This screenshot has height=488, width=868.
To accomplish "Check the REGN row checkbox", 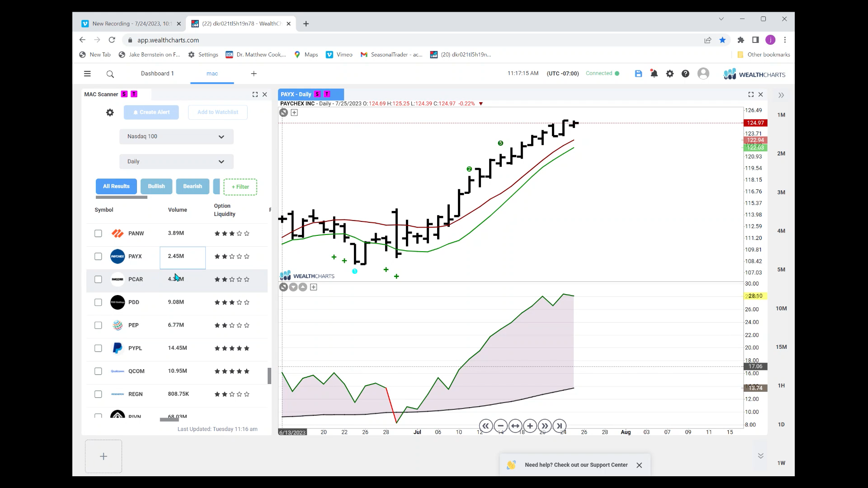I will click(98, 394).
